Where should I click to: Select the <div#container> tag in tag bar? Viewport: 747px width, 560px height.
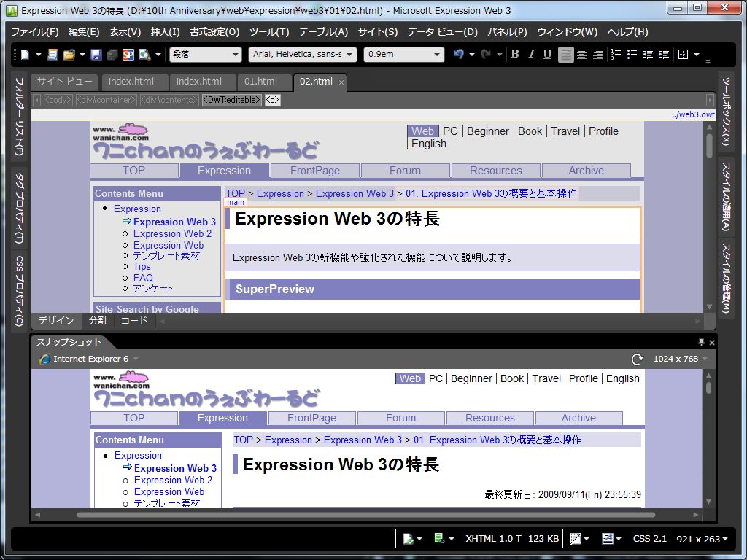click(x=107, y=100)
